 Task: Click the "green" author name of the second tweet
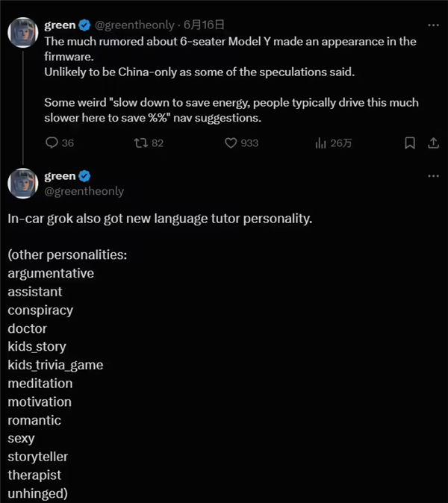tap(60, 176)
